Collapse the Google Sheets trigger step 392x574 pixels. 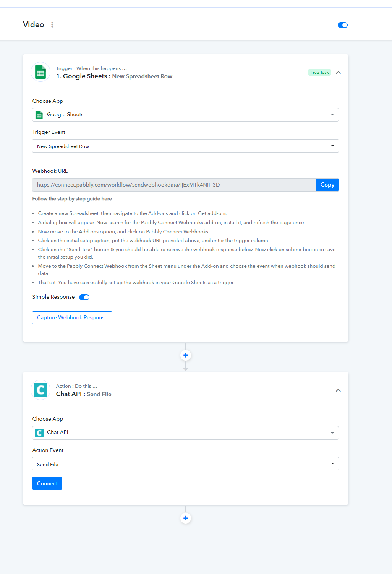[x=338, y=73]
